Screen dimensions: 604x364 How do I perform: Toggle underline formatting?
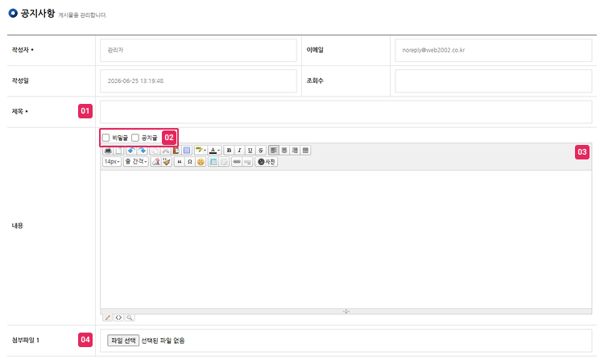pos(250,151)
